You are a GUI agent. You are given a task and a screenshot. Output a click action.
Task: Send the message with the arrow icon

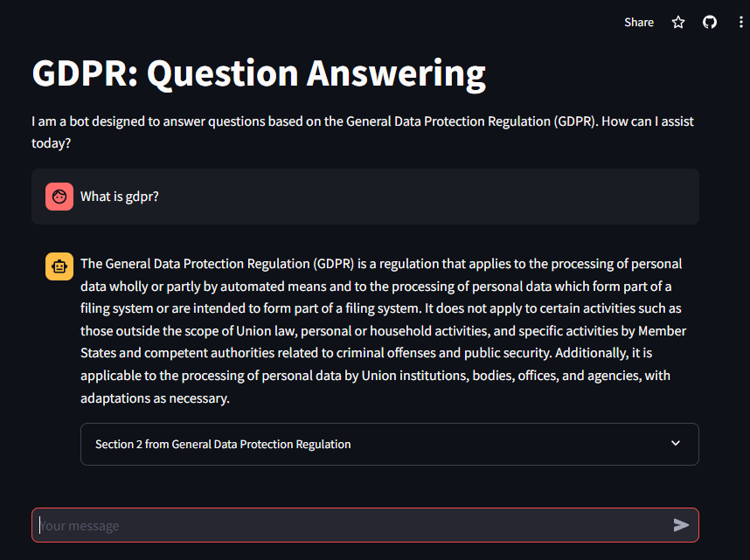(x=681, y=525)
